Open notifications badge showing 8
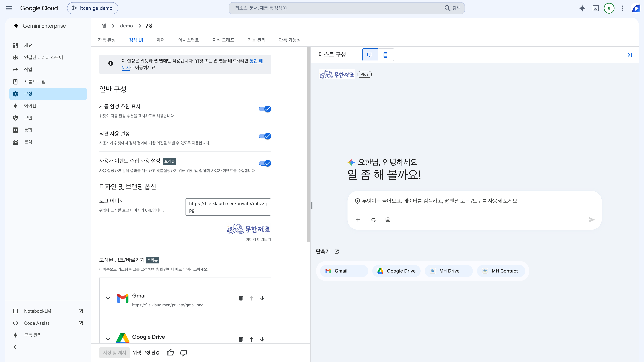This screenshot has width=644, height=362. pyautogui.click(x=609, y=8)
